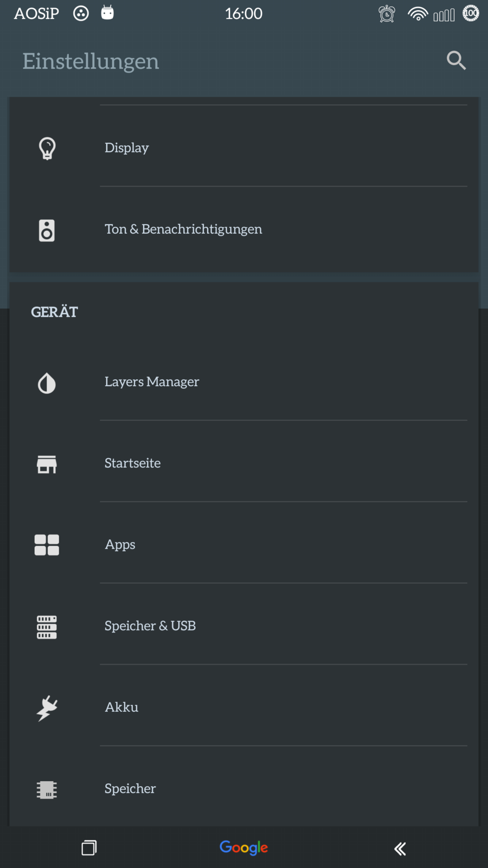Tap the Apps grid icon
488x868 pixels.
click(47, 545)
